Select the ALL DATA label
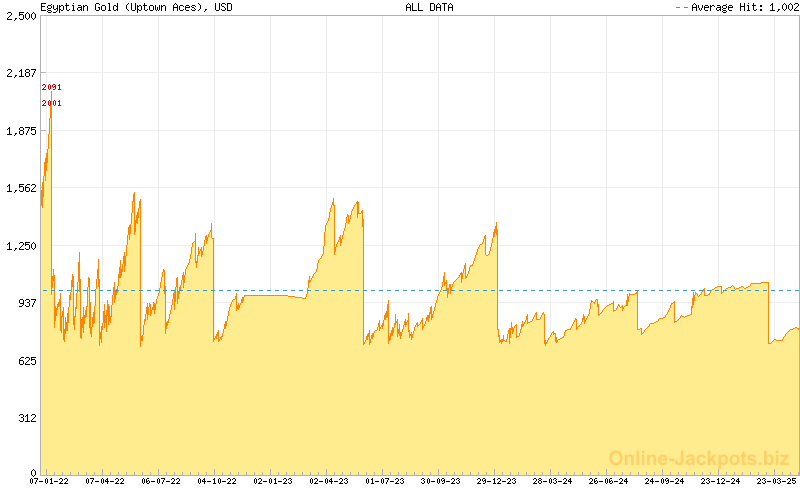 point(429,7)
